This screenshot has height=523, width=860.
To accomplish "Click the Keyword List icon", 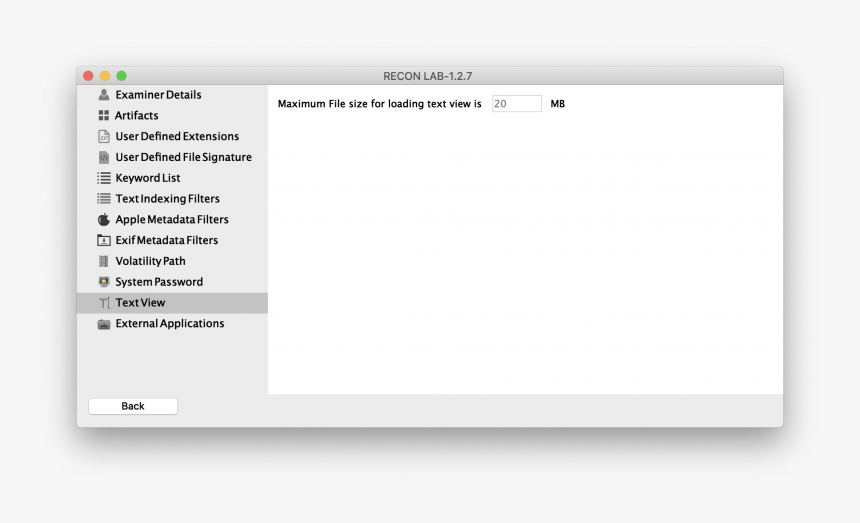I will pyautogui.click(x=104, y=178).
